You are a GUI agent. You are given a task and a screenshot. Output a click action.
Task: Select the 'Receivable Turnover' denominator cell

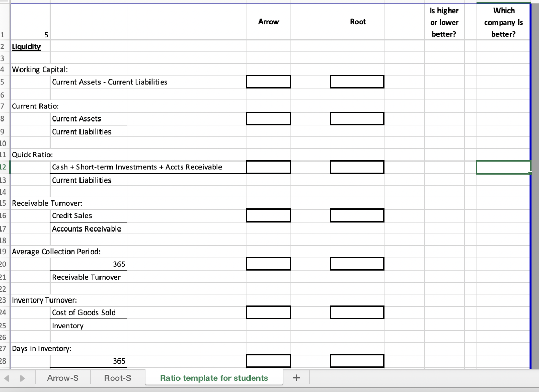[x=88, y=277]
